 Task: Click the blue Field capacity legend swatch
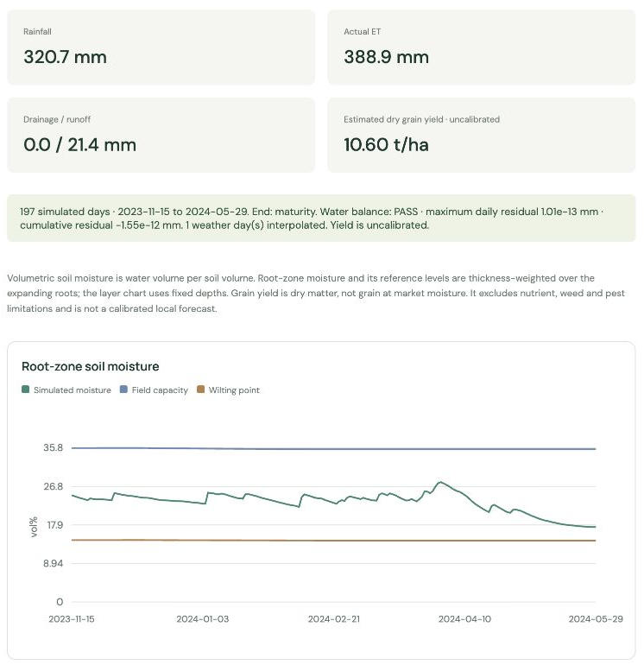pos(123,389)
